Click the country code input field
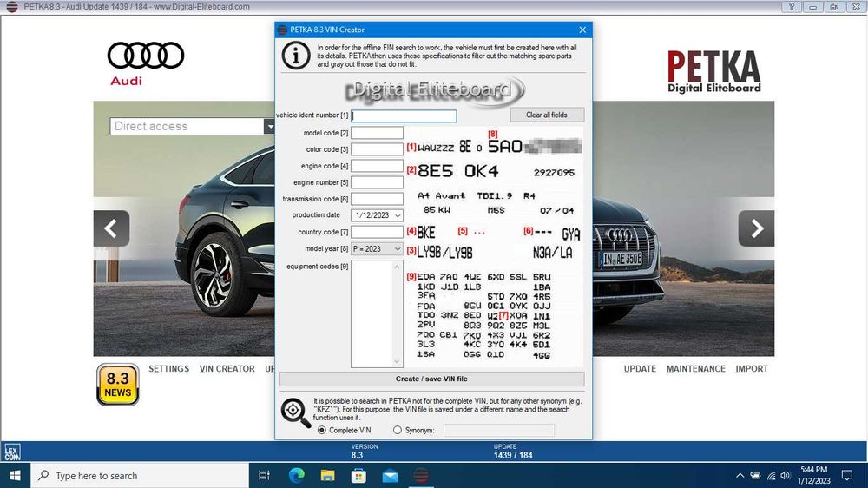The width and height of the screenshot is (868, 488). coord(377,232)
